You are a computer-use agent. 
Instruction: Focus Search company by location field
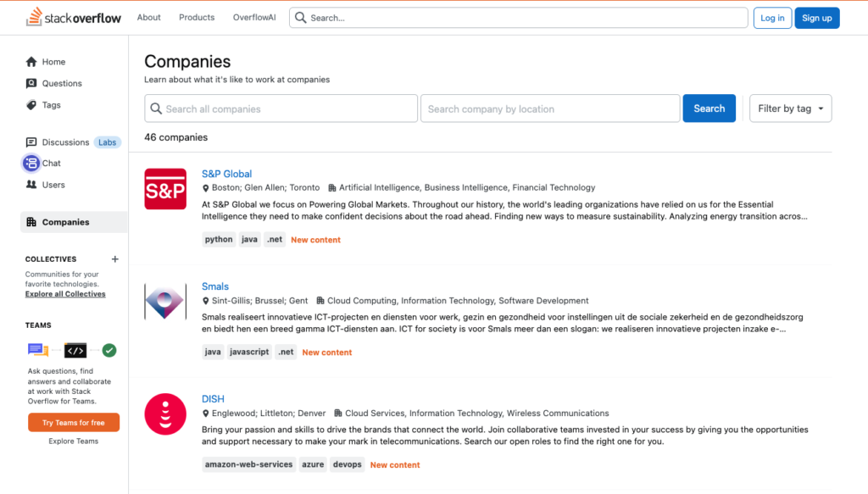[x=549, y=108]
